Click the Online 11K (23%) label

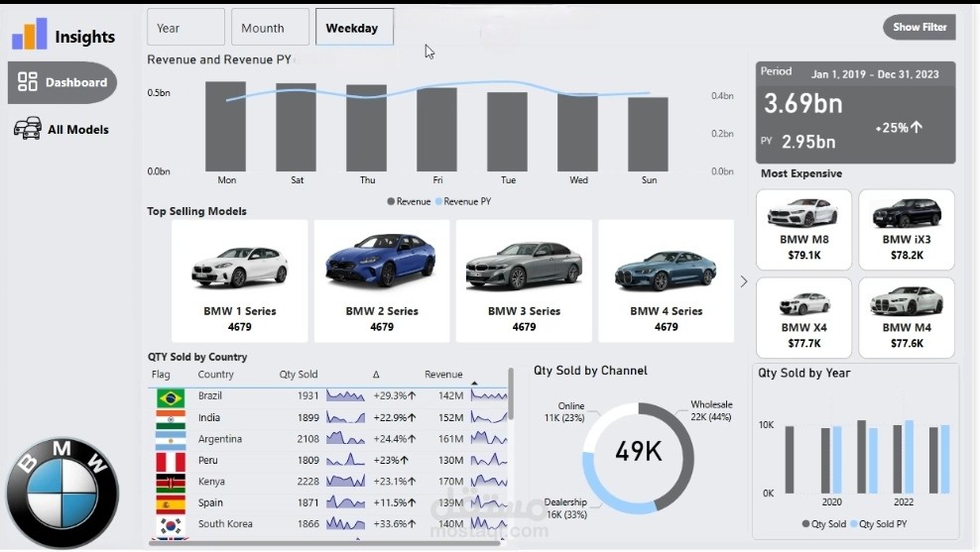(564, 412)
